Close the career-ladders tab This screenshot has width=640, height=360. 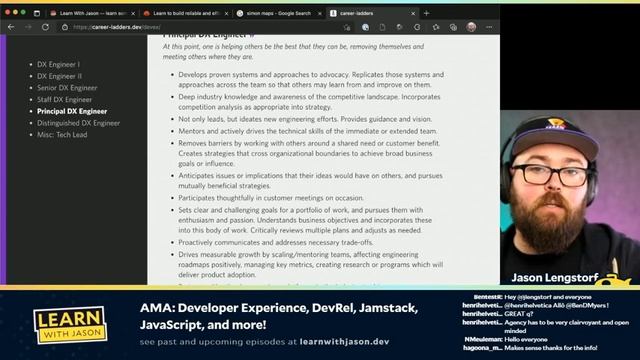pyautogui.click(x=413, y=13)
